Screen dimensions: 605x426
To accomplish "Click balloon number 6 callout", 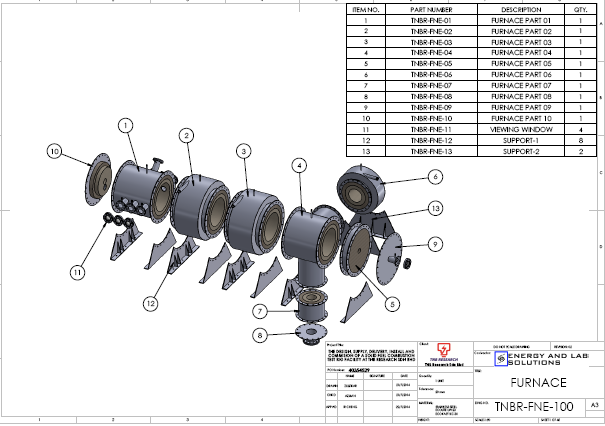I will point(435,177).
